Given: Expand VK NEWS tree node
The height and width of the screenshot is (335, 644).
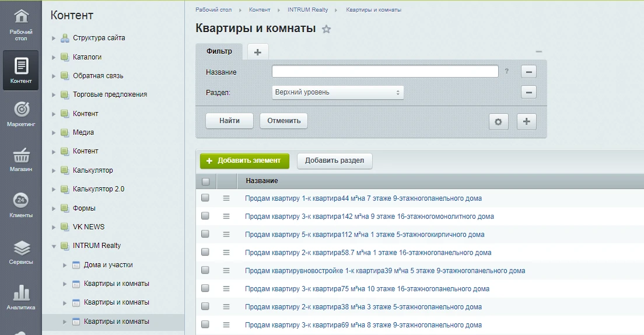Looking at the screenshot, I should [x=54, y=227].
